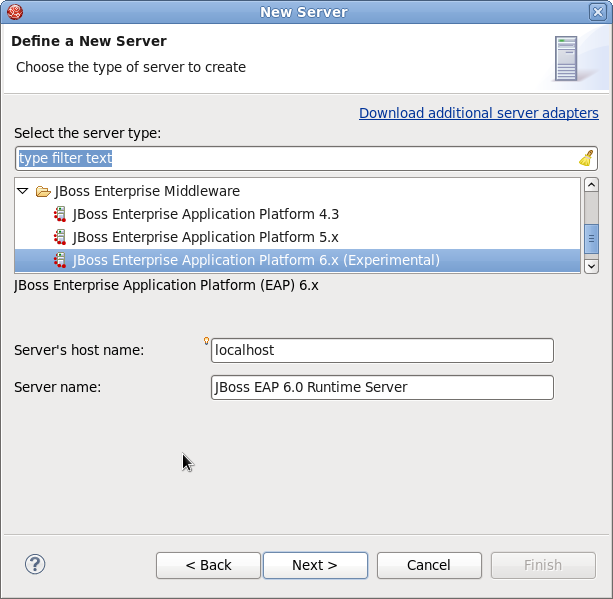Collapse the JBoss Enterprise Middleware tree node
The image size is (613, 599).
tap(22, 191)
